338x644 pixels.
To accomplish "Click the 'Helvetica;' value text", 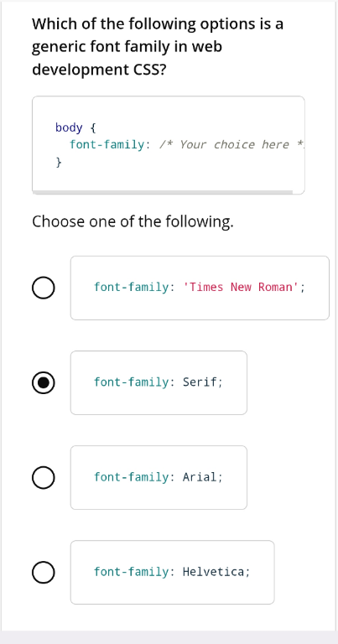I will click(216, 572).
